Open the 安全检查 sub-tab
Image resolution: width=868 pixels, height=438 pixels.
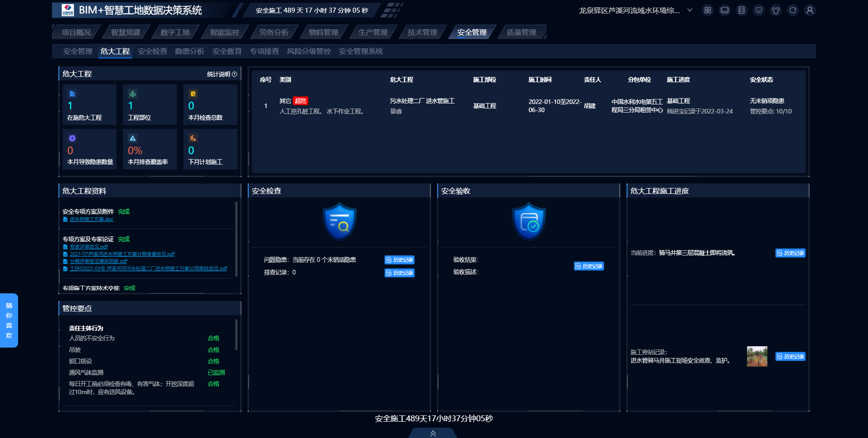152,52
